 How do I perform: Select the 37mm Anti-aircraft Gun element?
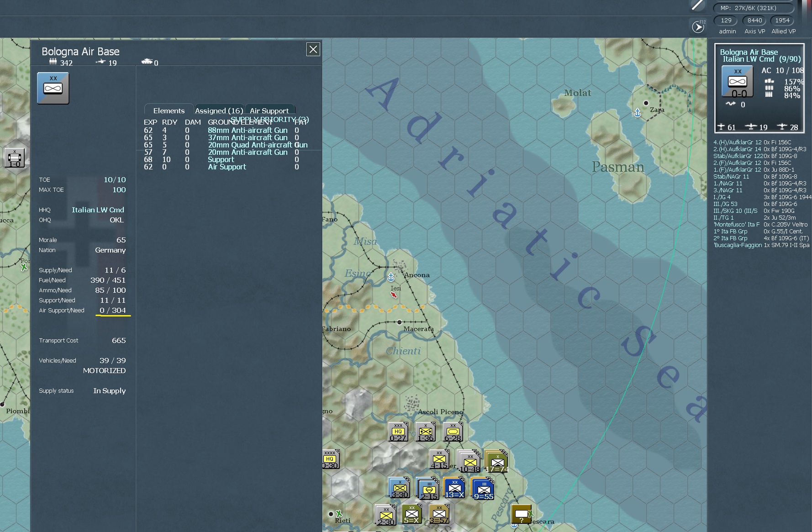click(x=248, y=137)
